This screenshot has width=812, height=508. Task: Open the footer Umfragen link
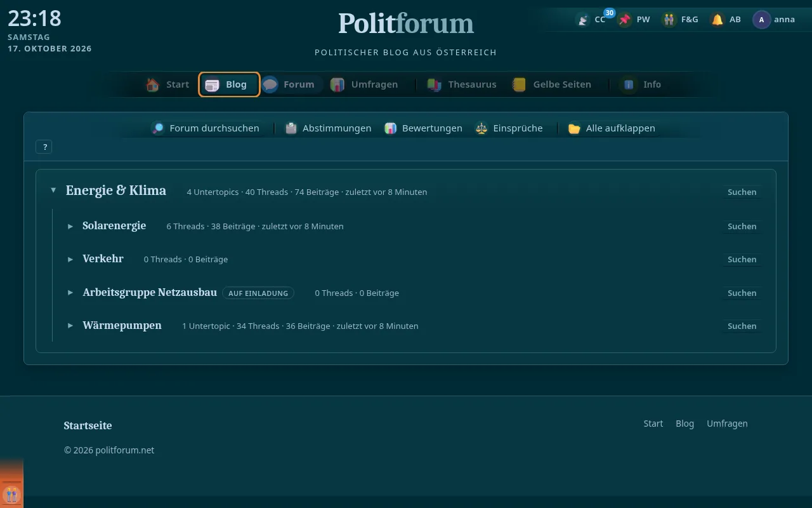pos(727,424)
